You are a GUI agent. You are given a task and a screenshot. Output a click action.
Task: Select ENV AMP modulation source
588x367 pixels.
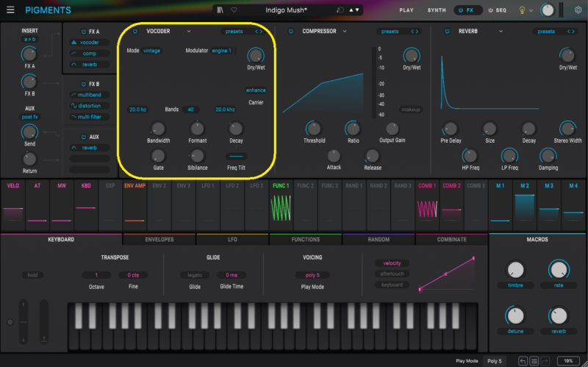click(135, 205)
